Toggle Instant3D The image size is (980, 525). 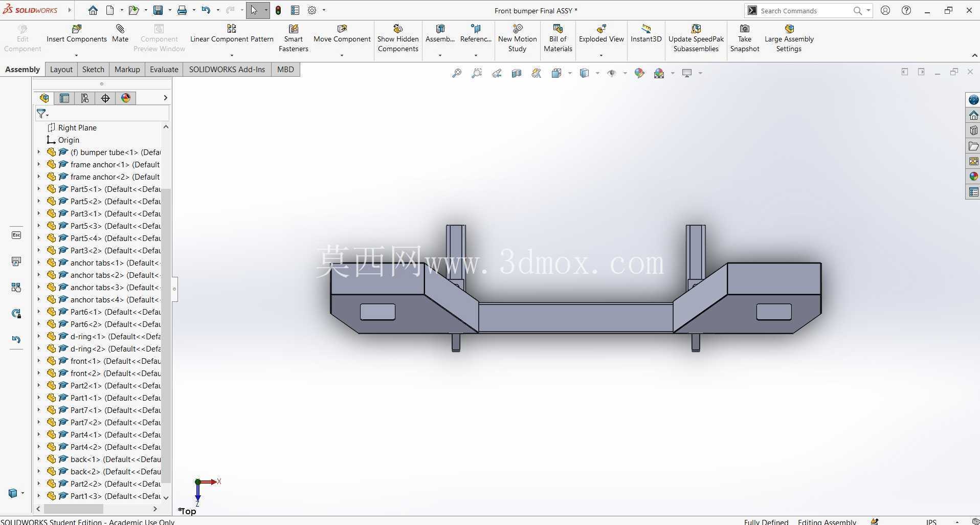click(646, 34)
